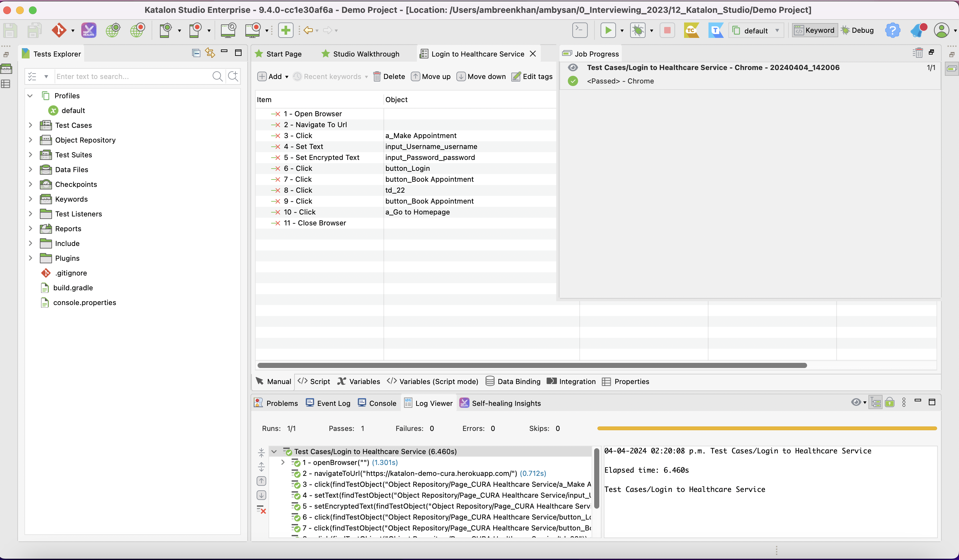
Task: Collapse all items in Tests Explorer
Action: 196,53
